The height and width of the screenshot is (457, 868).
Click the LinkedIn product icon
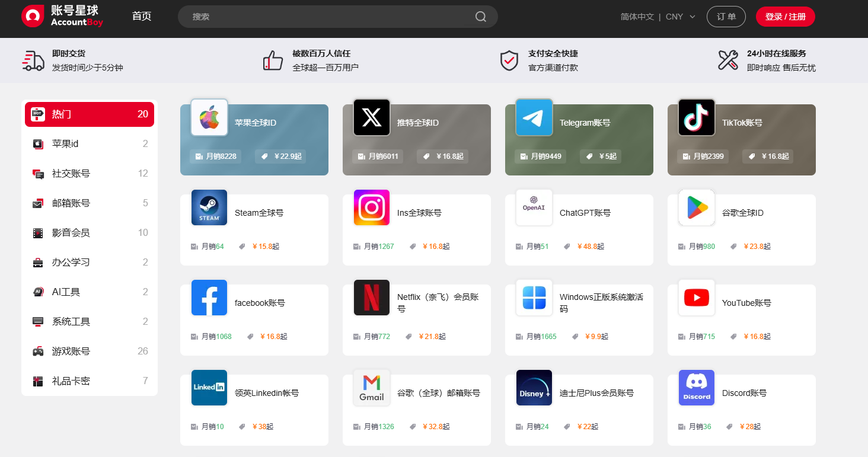[x=209, y=388]
